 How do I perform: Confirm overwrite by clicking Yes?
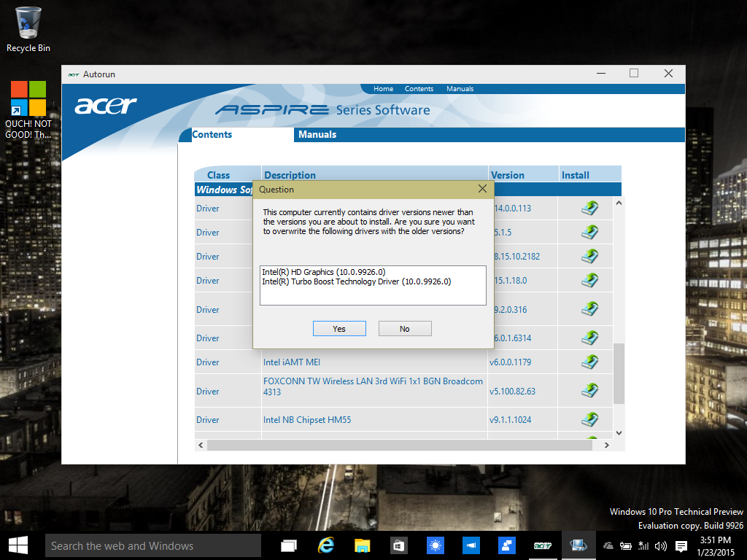(339, 329)
